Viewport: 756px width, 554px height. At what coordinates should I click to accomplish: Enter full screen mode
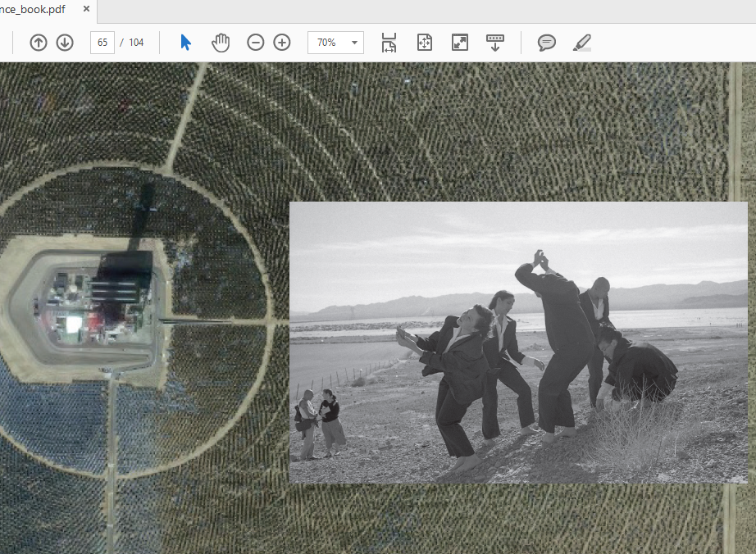[x=460, y=43]
